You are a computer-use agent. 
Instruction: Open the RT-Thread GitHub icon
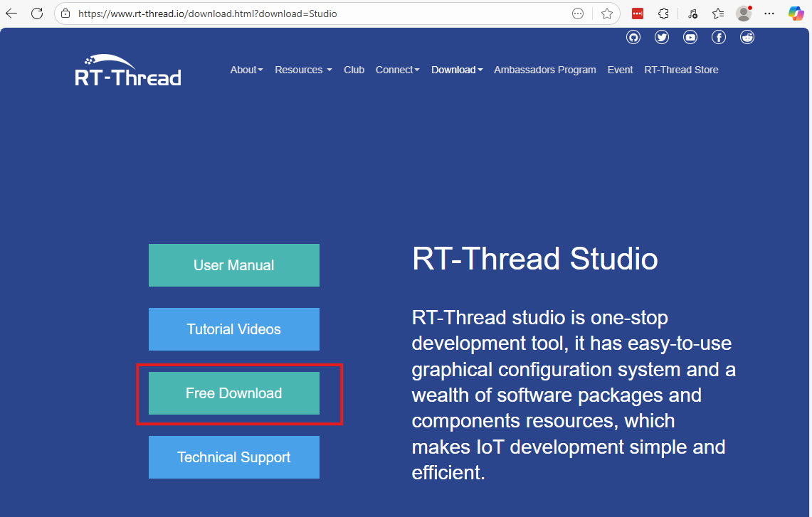click(633, 37)
